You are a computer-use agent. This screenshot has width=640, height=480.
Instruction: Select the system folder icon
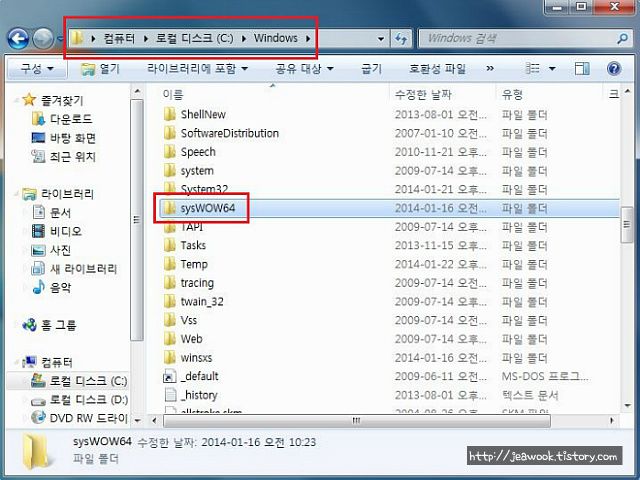[x=170, y=171]
